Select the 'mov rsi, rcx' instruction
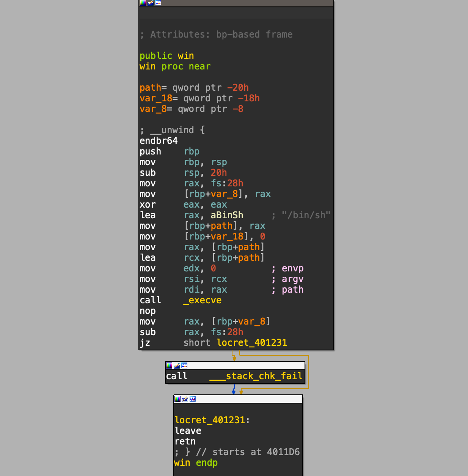The width and height of the screenshot is (468, 476). point(183,279)
